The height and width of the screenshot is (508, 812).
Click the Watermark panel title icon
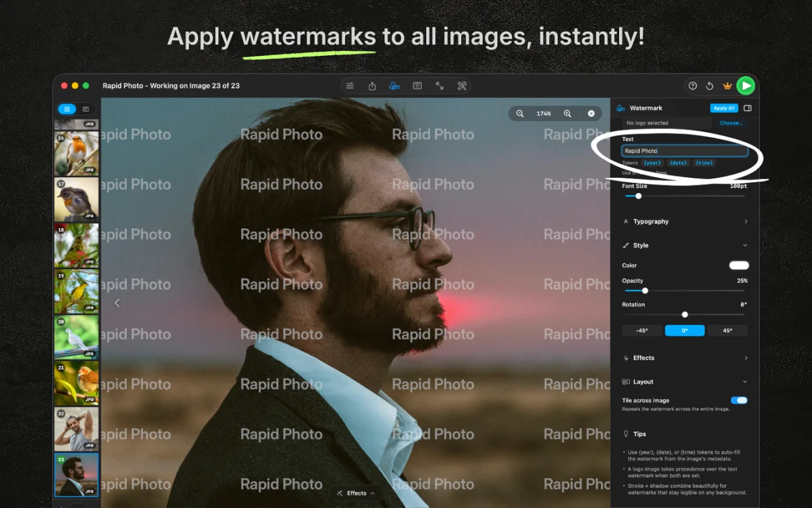pyautogui.click(x=620, y=108)
